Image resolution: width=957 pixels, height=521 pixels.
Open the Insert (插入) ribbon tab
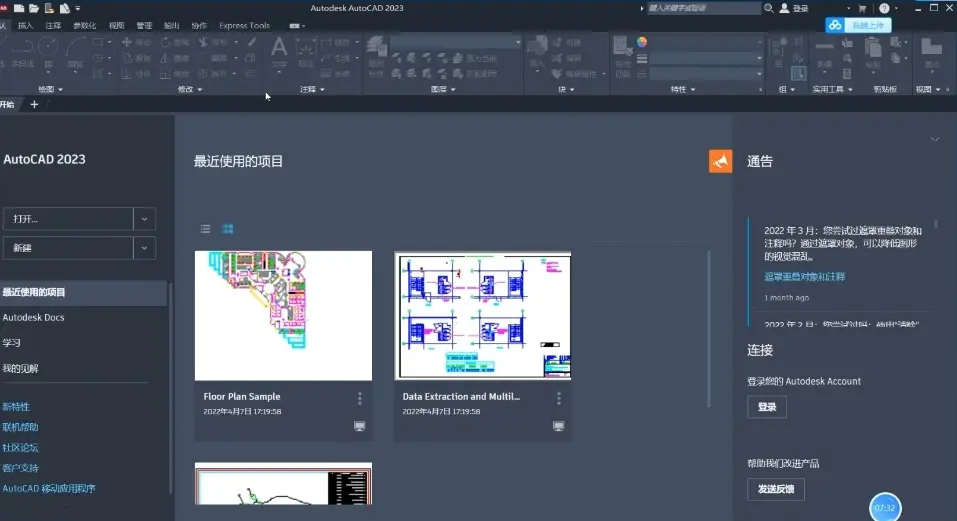25,26
